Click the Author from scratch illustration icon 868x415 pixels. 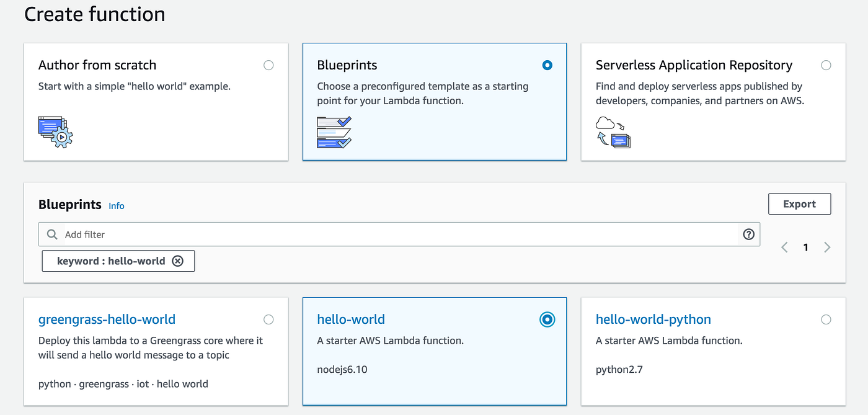55,132
